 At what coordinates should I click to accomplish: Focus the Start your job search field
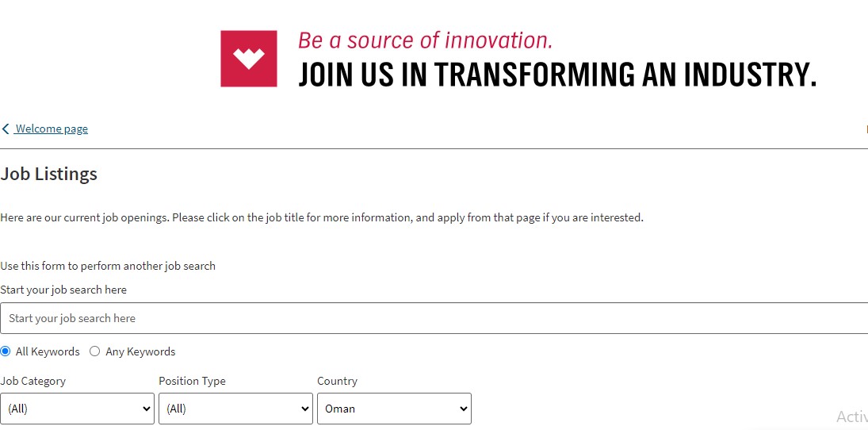434,318
